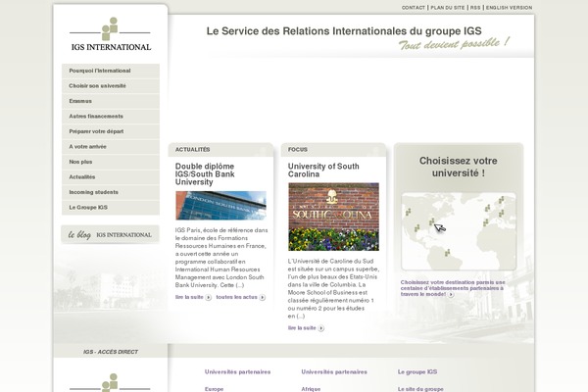
Task: Click 'toutes les actus' link
Action: click(x=236, y=297)
